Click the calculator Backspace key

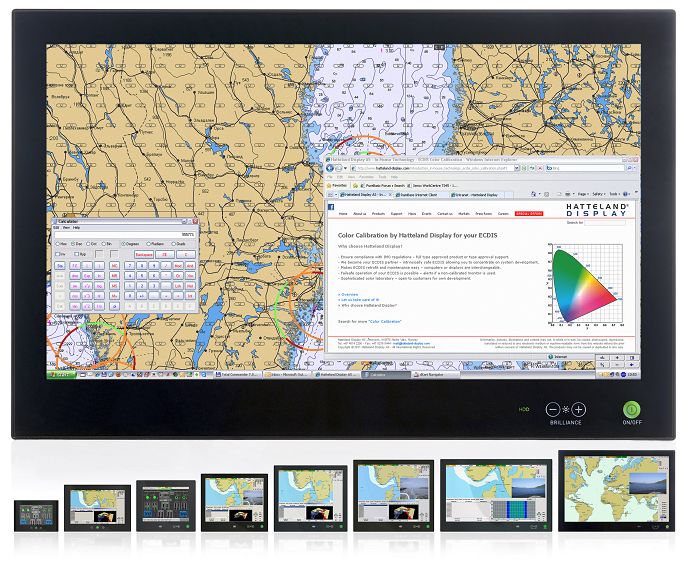click(x=144, y=255)
